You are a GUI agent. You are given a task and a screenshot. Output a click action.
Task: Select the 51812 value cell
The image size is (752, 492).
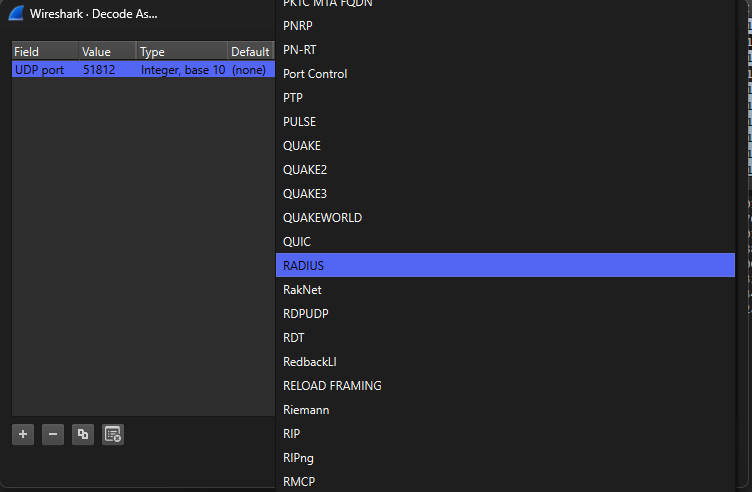tap(107, 70)
